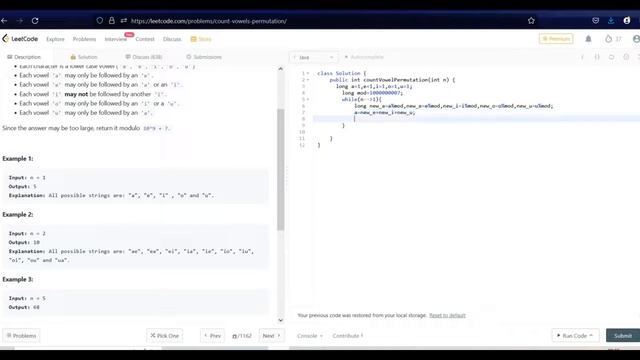Screen dimensions: 640x360
Task: Collapse code fold arrow at line 5
Action: point(308,99)
